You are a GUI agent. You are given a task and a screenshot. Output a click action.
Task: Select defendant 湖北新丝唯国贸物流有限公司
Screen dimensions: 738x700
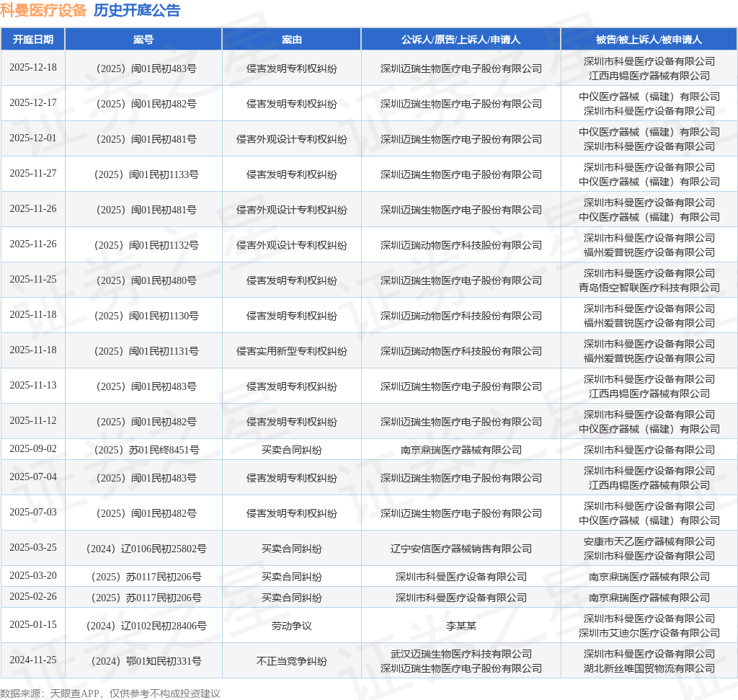pos(649,668)
